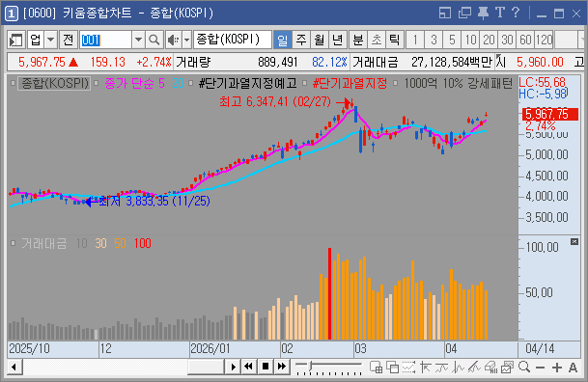Select the 분 minute chart toggle

click(358, 40)
